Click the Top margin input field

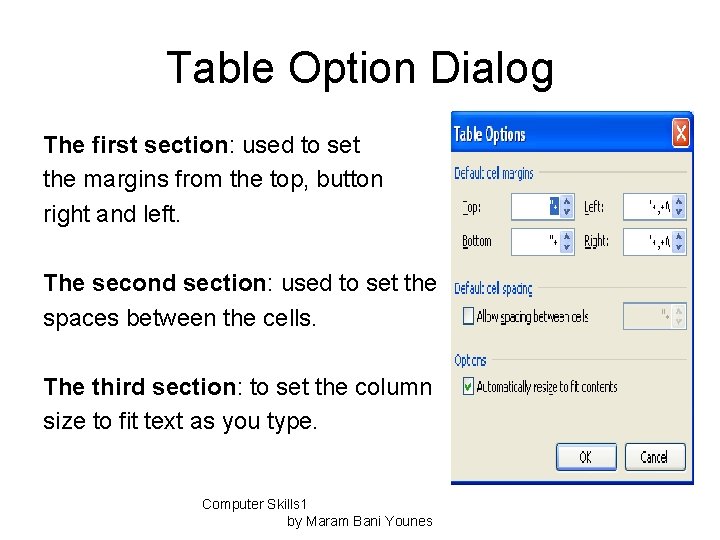pos(536,207)
